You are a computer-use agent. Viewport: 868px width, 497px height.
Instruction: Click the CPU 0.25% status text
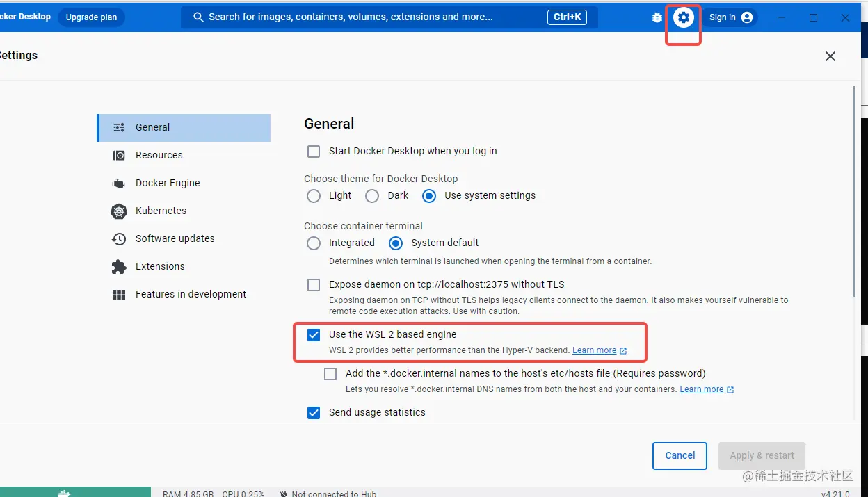point(243,494)
